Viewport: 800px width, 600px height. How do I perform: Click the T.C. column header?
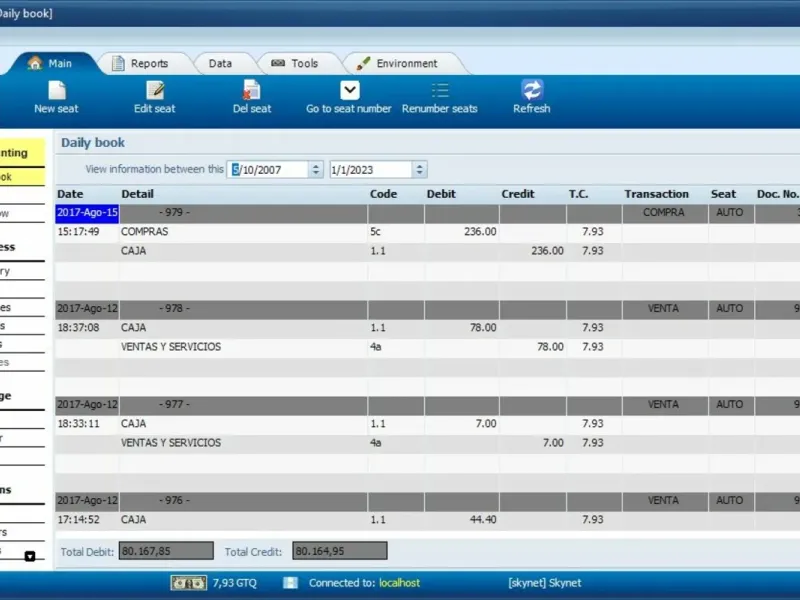(579, 194)
